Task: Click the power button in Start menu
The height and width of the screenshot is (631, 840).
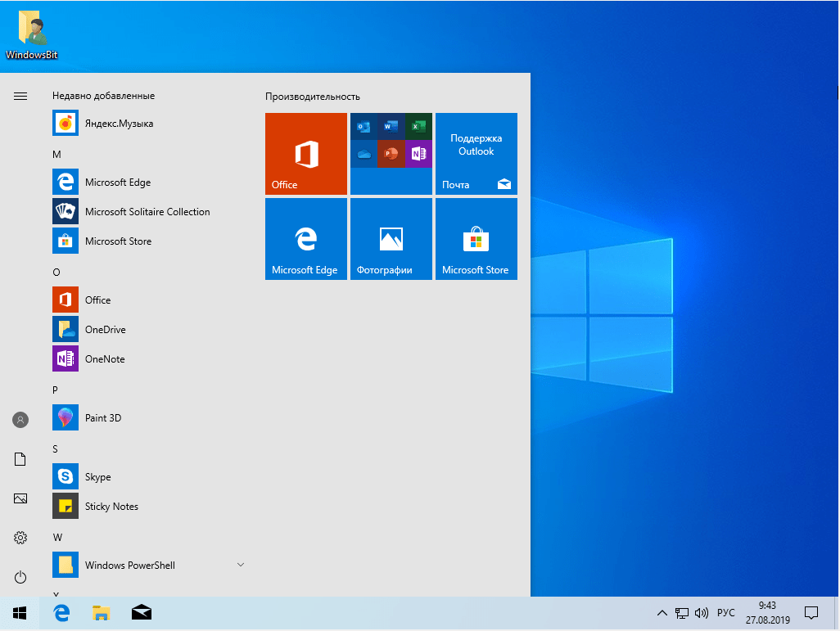Action: (20, 577)
